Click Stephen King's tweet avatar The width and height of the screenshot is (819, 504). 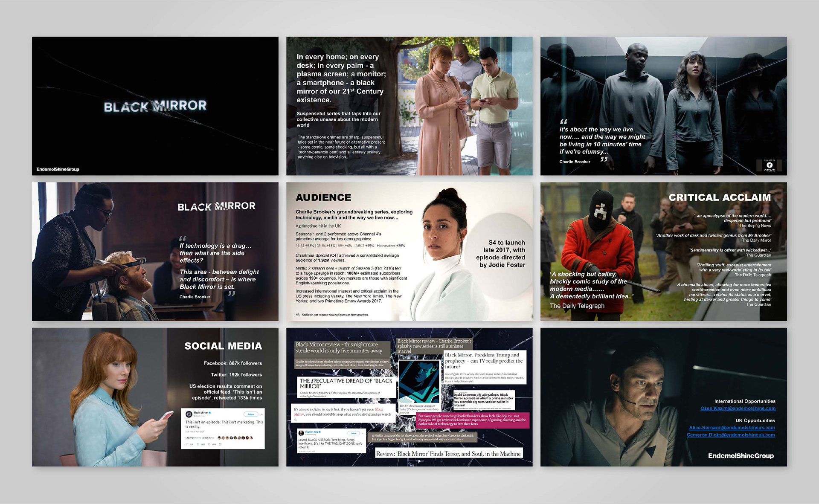point(301,433)
